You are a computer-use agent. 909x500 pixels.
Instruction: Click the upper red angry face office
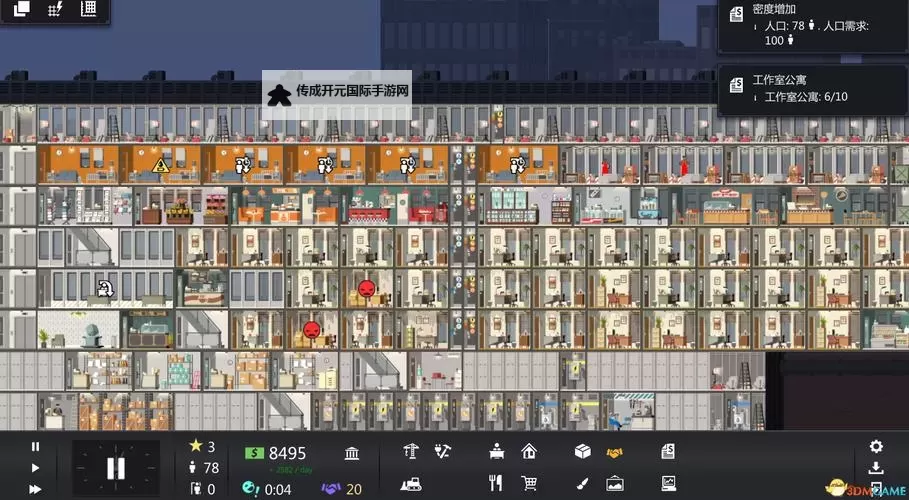[366, 288]
